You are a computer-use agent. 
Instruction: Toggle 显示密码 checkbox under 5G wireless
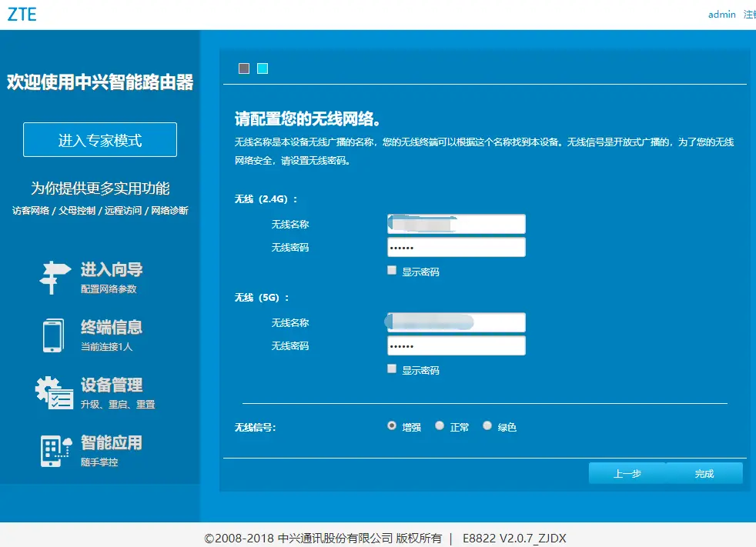tap(392, 369)
